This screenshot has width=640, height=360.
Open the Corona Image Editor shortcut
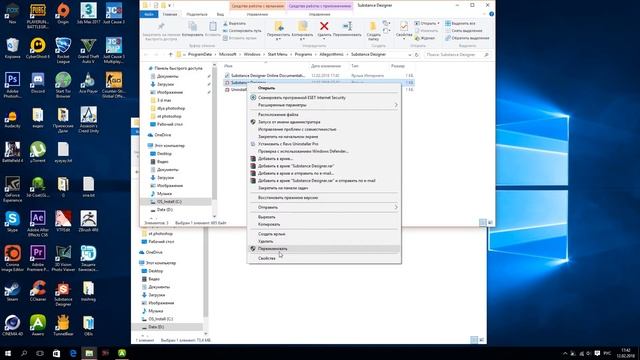[x=12, y=258]
